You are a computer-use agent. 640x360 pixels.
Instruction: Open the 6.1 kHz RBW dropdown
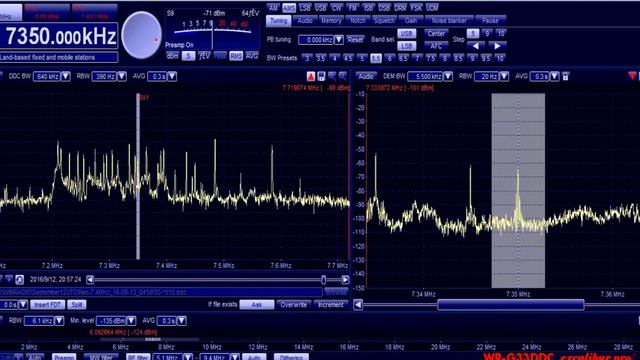point(59,321)
